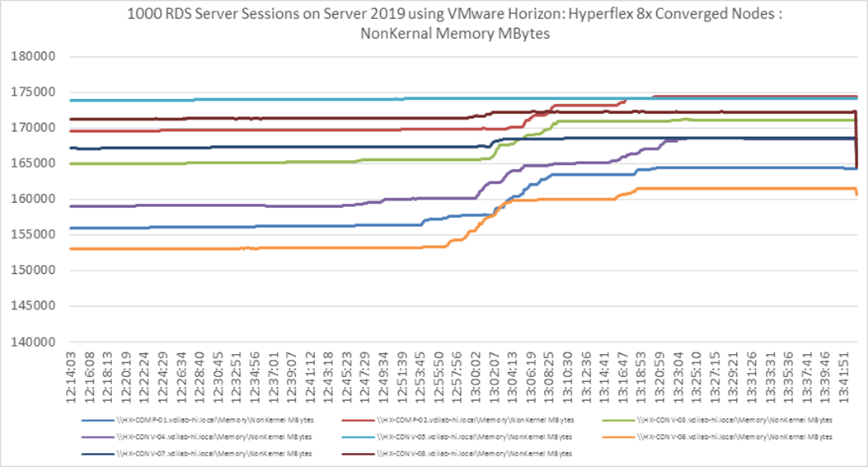Click the 13:04:13 time axis label

[512, 377]
